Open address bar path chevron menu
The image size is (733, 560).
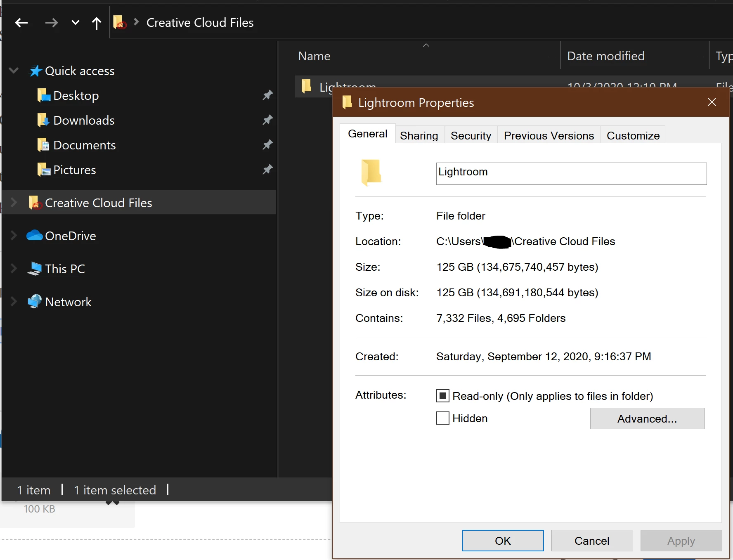click(136, 21)
